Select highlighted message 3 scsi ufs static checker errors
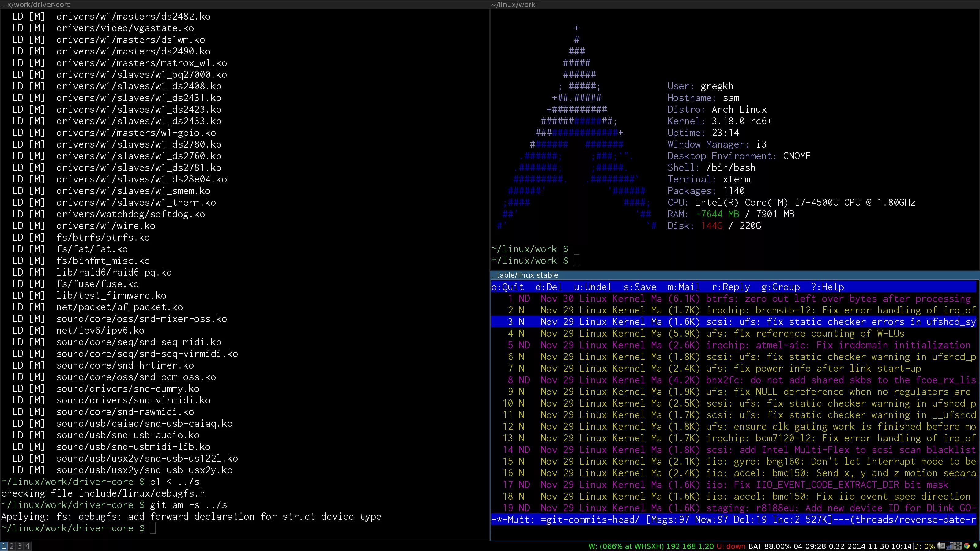This screenshot has width=980, height=551. pyautogui.click(x=734, y=322)
